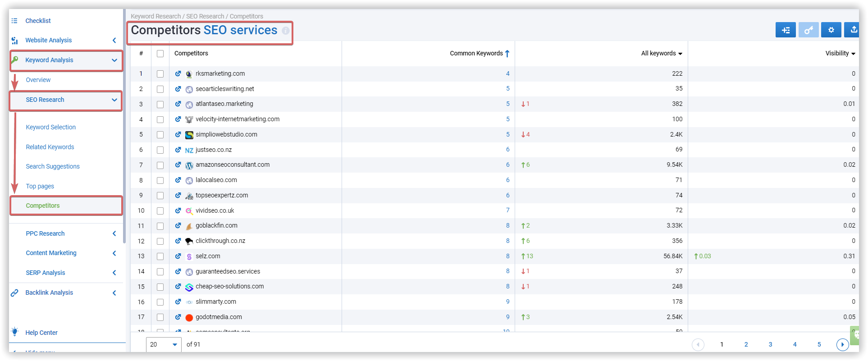This screenshot has height=361, width=868.
Task: Open the vividseo.co.uk competitor link
Action: pos(215,210)
